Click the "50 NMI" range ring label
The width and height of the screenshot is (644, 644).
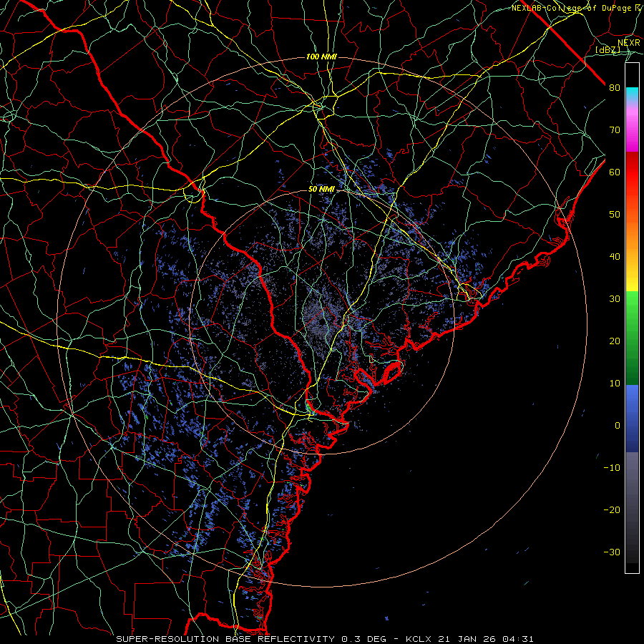(x=321, y=190)
